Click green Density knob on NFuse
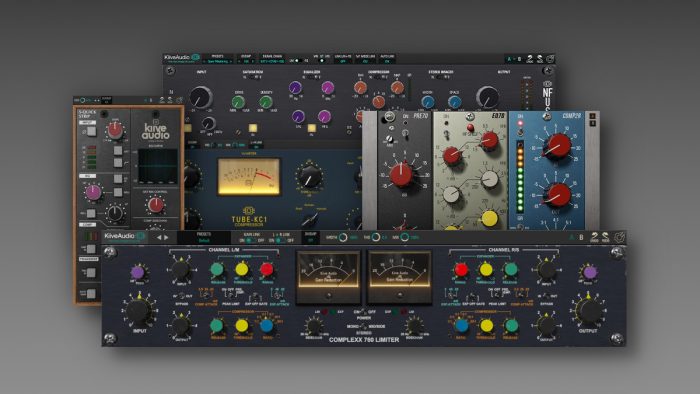The height and width of the screenshot is (394, 700). (x=266, y=102)
